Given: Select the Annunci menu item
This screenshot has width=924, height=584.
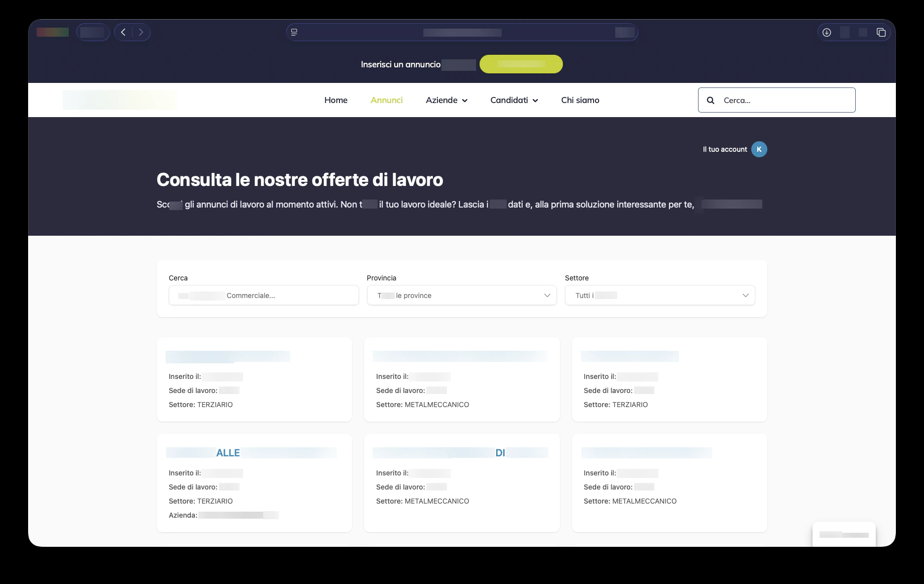Looking at the screenshot, I should pos(387,100).
